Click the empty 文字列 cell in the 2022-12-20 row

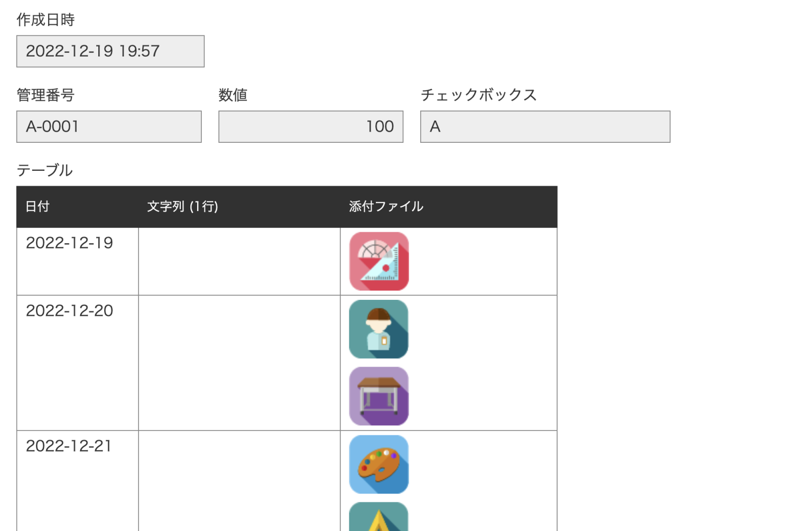(x=239, y=361)
